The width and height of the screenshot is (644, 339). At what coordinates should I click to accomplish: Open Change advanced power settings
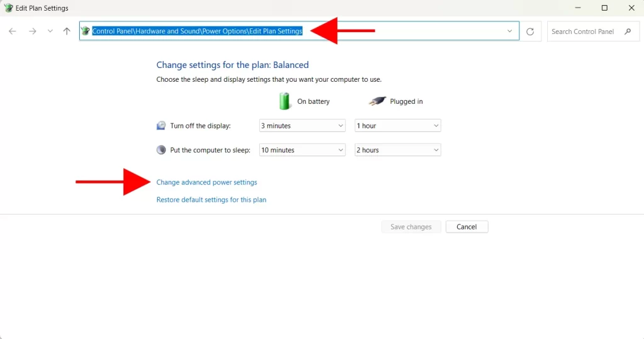pyautogui.click(x=206, y=182)
